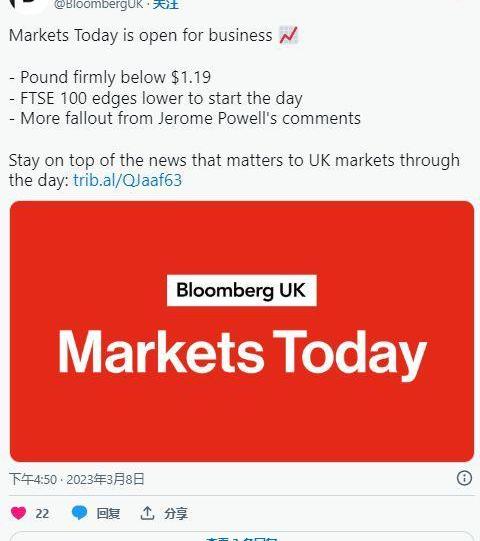This screenshot has width=480, height=541.
Task: Open the circled info icon beside the date
Action: [464, 478]
